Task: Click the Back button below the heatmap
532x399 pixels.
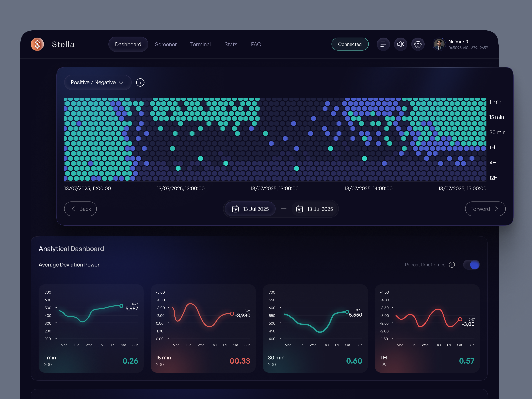Action: (x=80, y=209)
